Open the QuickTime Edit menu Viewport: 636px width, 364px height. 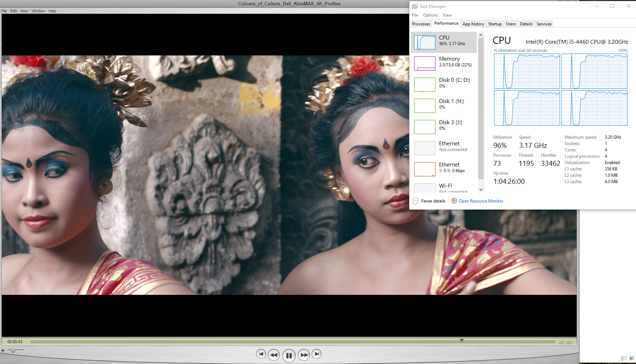tap(13, 11)
